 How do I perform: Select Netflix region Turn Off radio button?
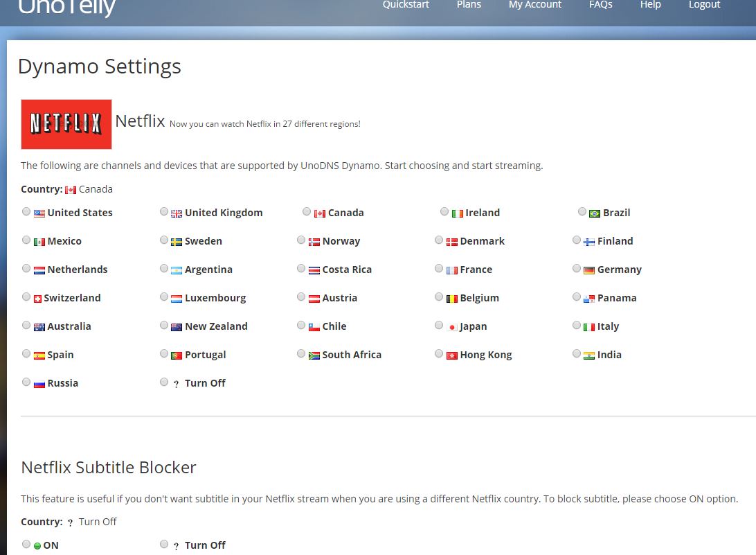click(x=164, y=382)
